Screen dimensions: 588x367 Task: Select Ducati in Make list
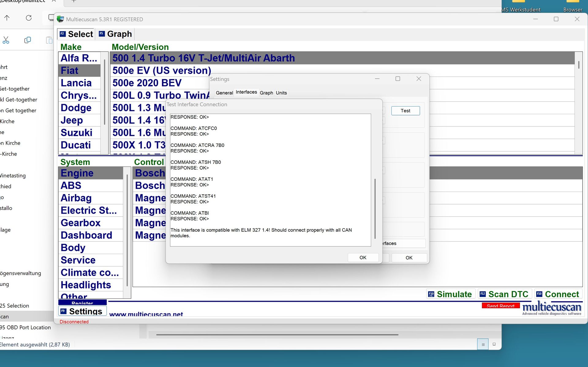click(79, 145)
